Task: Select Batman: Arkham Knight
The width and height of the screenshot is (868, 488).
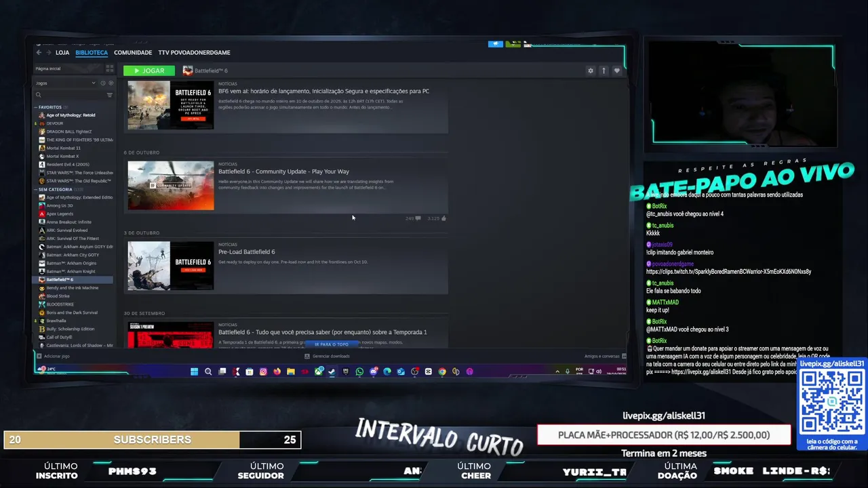Action: pos(71,271)
